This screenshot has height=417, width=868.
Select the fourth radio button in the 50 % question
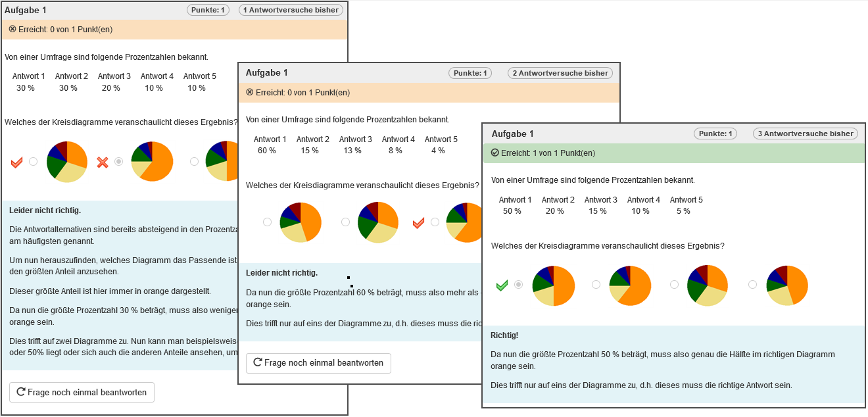[753, 284]
